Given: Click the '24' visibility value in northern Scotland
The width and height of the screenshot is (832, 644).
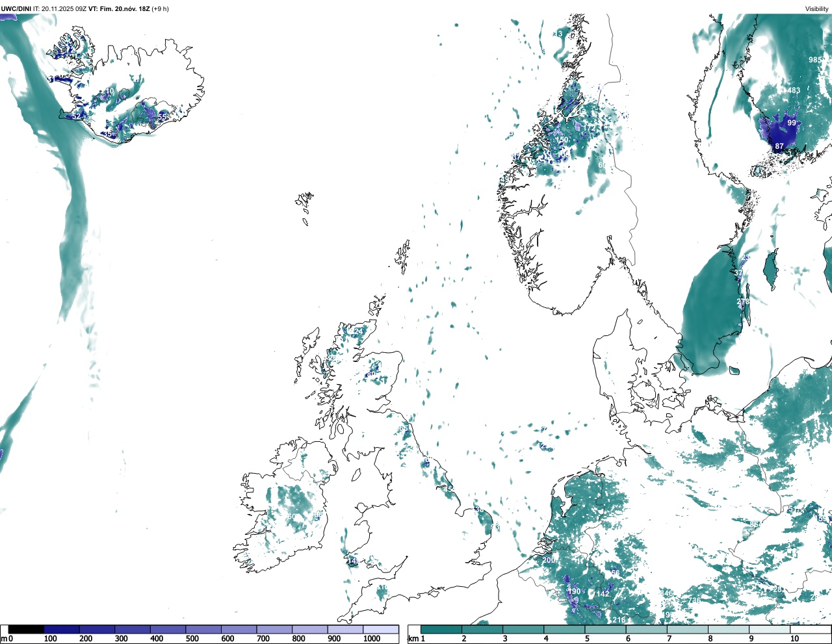Looking at the screenshot, I should coord(358,331).
